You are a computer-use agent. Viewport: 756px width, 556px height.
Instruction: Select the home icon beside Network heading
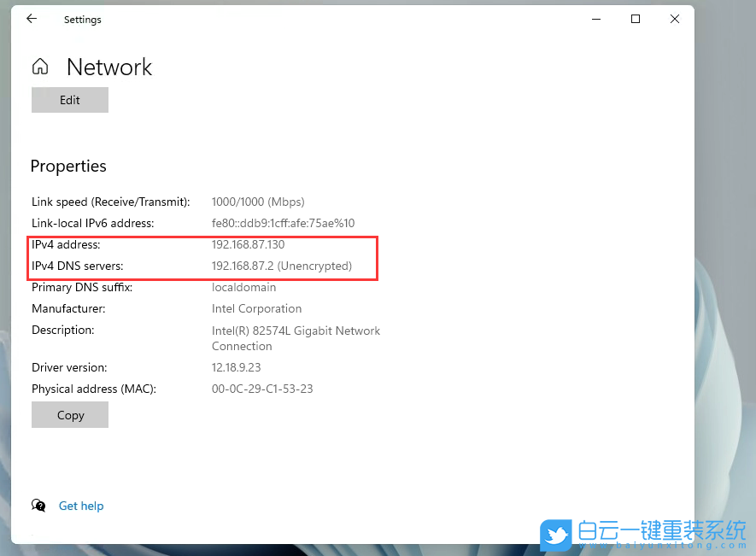coord(39,66)
